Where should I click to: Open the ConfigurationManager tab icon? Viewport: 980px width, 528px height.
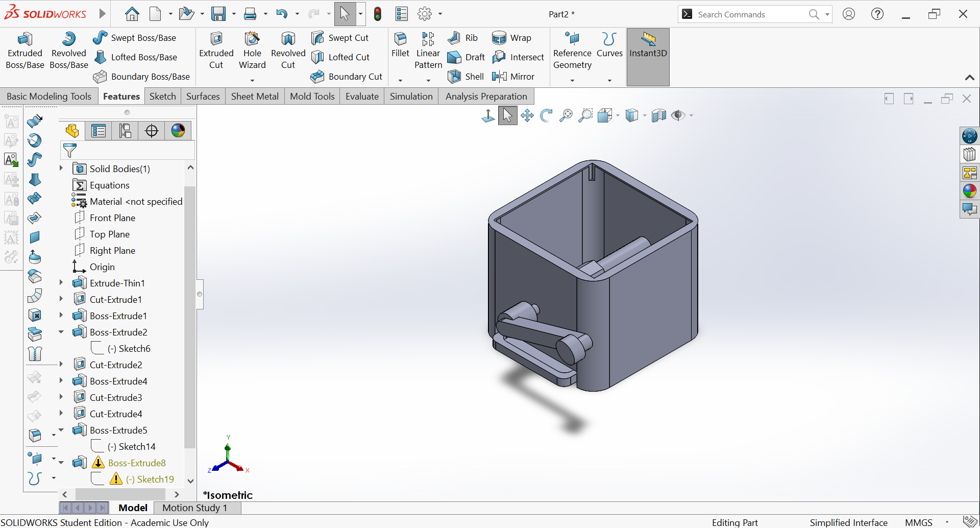point(125,131)
